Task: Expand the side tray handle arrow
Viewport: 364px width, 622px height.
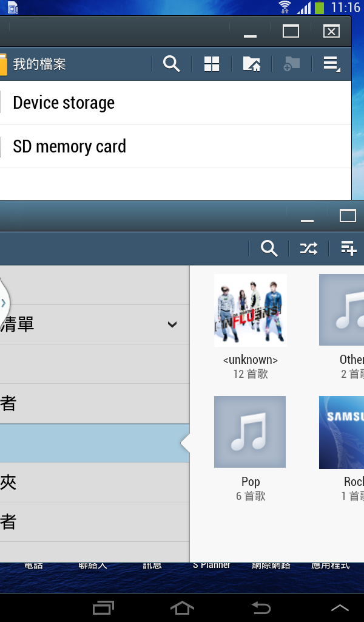Action: 3,304
